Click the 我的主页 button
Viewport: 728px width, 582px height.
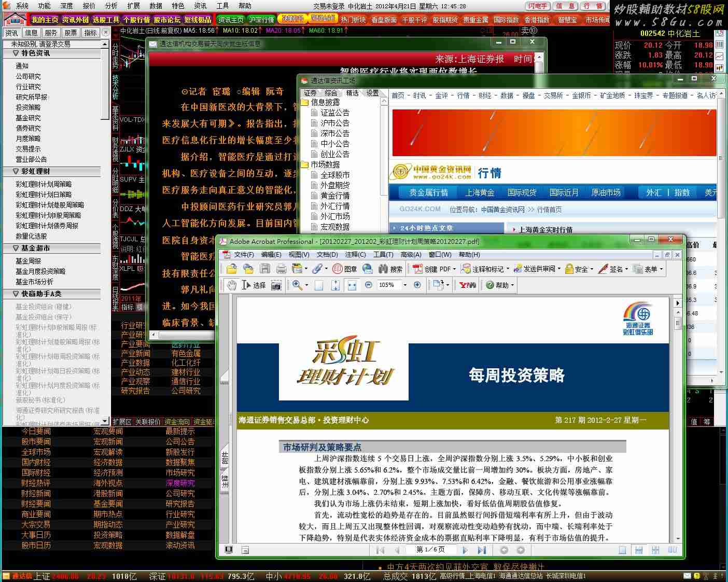click(45, 20)
